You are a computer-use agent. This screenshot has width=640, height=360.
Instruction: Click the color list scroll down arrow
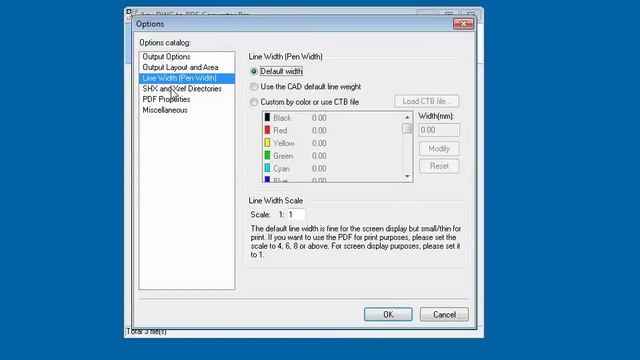click(x=407, y=176)
